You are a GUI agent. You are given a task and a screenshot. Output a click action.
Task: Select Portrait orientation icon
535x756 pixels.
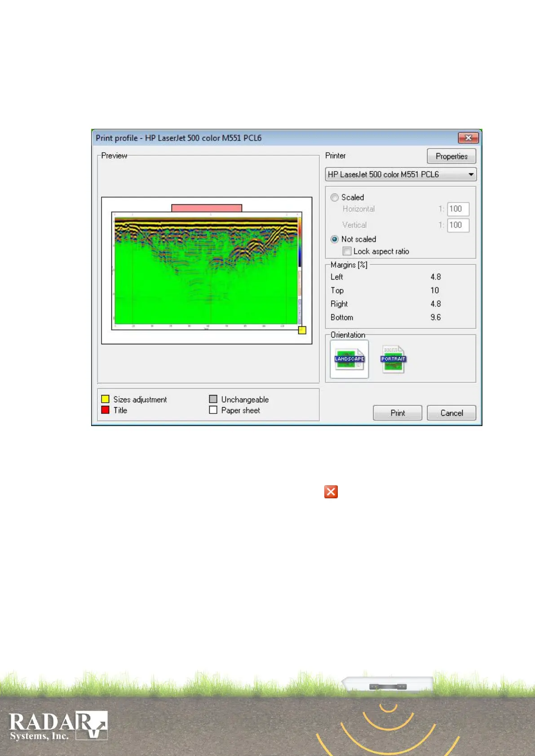coord(393,359)
